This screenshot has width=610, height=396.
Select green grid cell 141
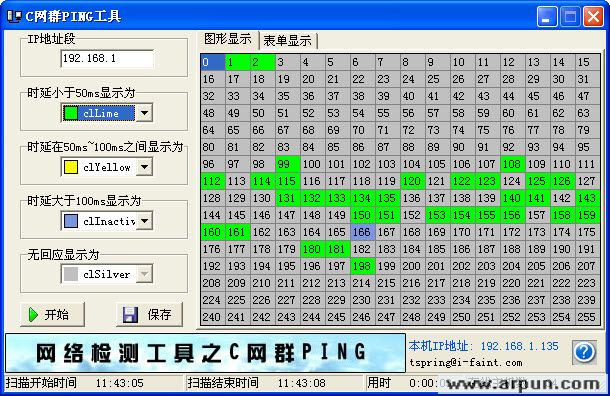click(x=538, y=198)
